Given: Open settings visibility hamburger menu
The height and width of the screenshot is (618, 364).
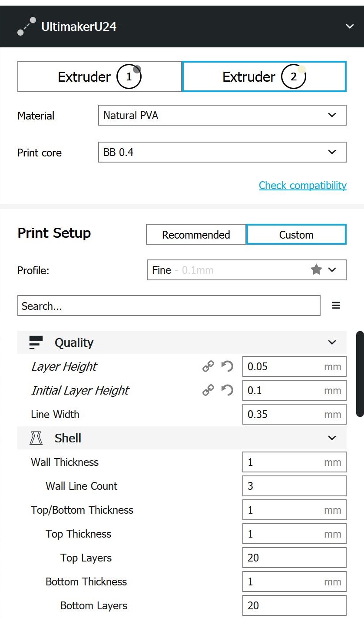Looking at the screenshot, I should click(x=336, y=306).
